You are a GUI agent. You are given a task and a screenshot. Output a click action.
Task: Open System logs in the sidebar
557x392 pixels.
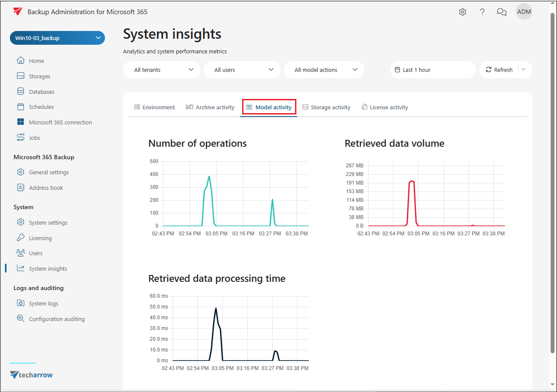(43, 303)
